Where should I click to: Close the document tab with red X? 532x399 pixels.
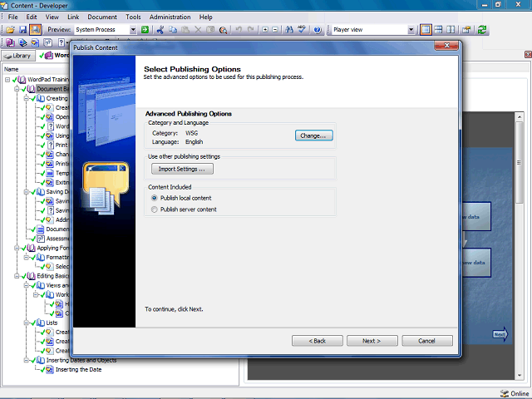pyautogui.click(x=529, y=54)
